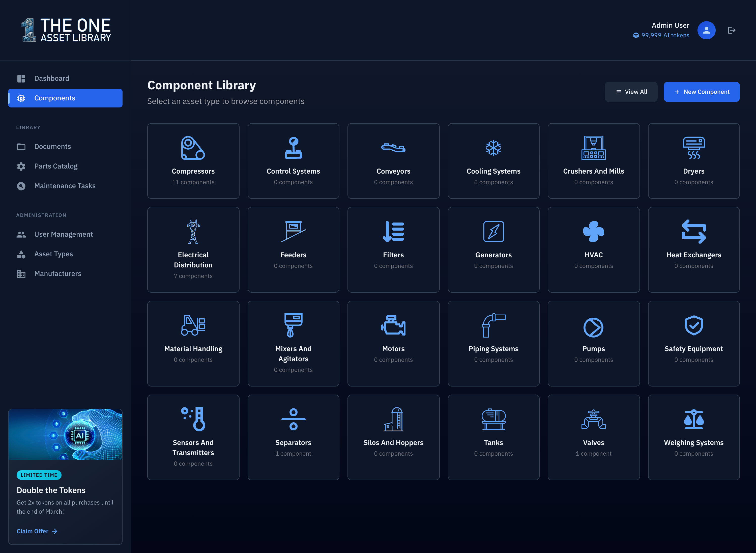The image size is (756, 553).
Task: Click the logout icon in the header
Action: point(732,30)
